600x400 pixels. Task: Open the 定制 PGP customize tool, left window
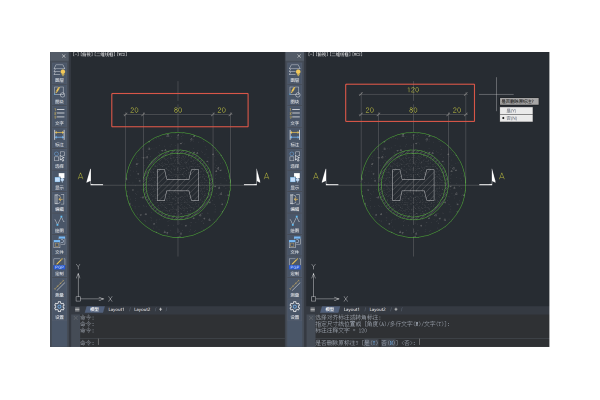(59, 266)
